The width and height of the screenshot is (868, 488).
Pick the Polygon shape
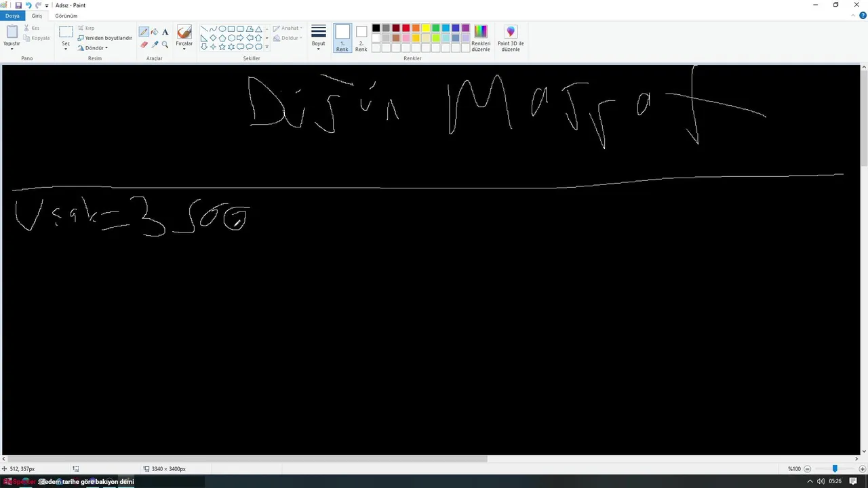click(250, 29)
